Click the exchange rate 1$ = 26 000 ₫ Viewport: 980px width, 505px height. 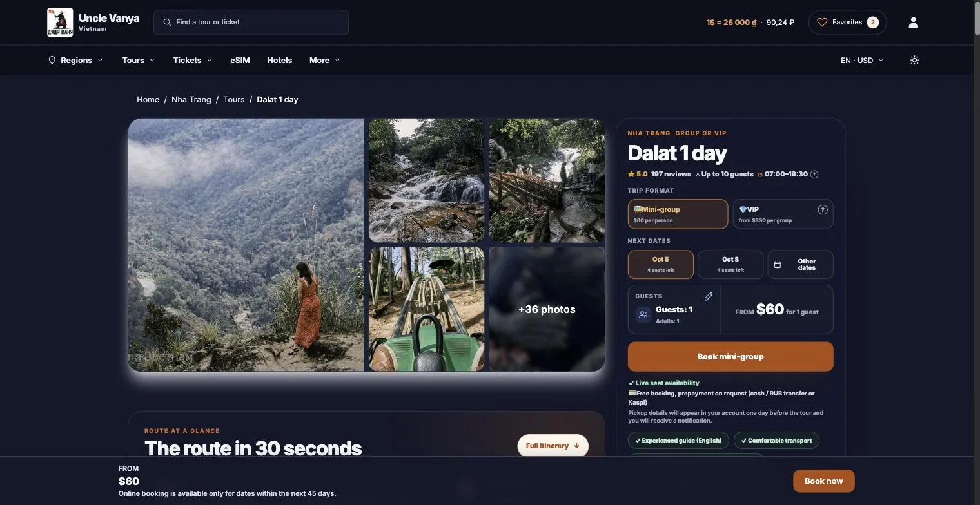click(731, 23)
